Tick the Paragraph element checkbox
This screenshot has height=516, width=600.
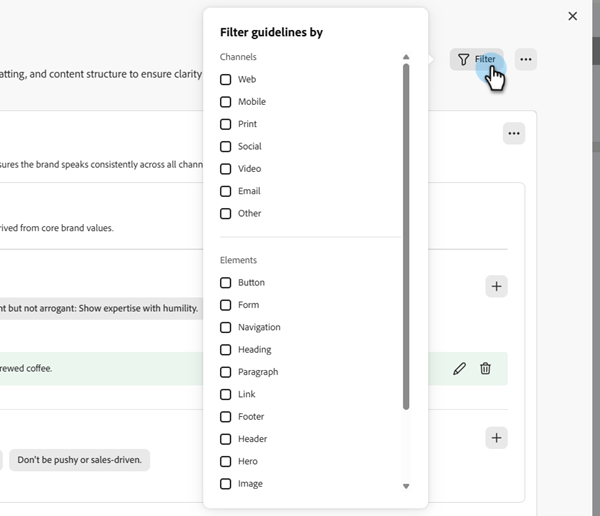tap(226, 372)
